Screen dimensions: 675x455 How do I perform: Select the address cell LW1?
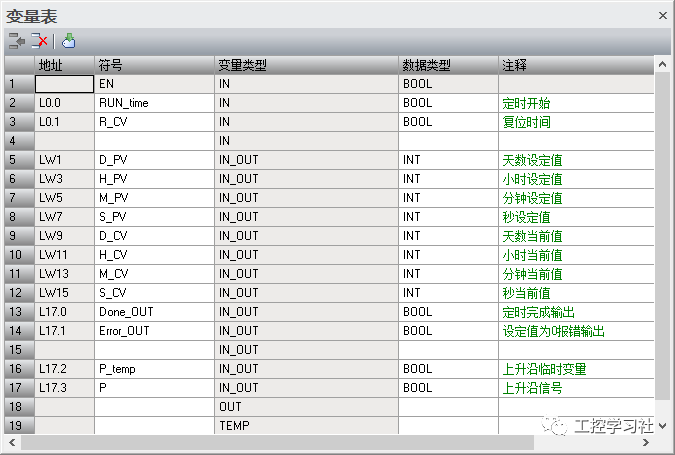[65, 160]
